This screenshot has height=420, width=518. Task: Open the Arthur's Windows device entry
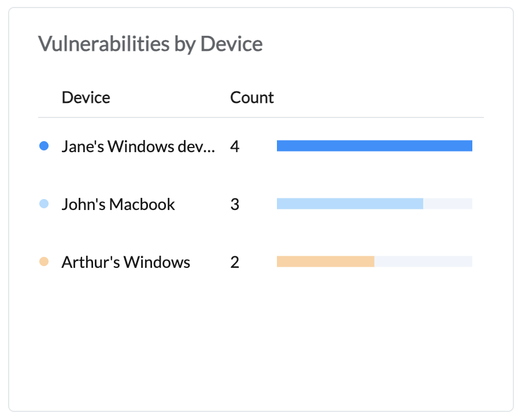125,262
